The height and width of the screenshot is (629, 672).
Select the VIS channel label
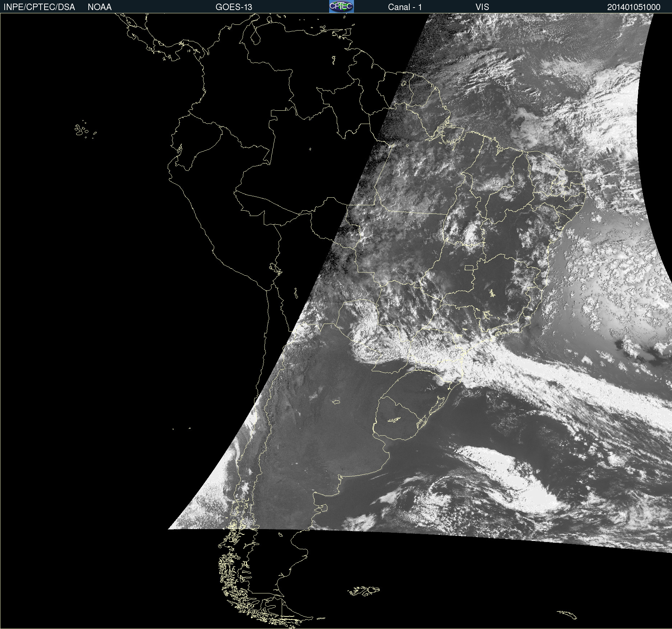click(482, 7)
